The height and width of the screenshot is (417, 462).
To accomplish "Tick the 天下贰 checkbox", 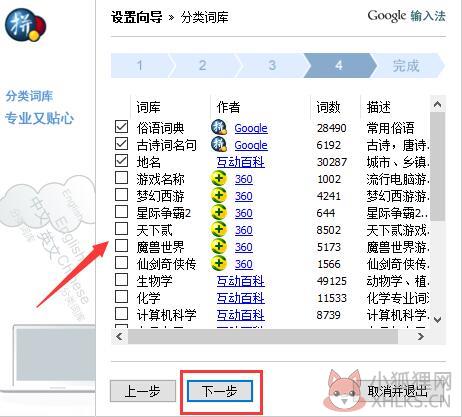I will click(x=121, y=229).
